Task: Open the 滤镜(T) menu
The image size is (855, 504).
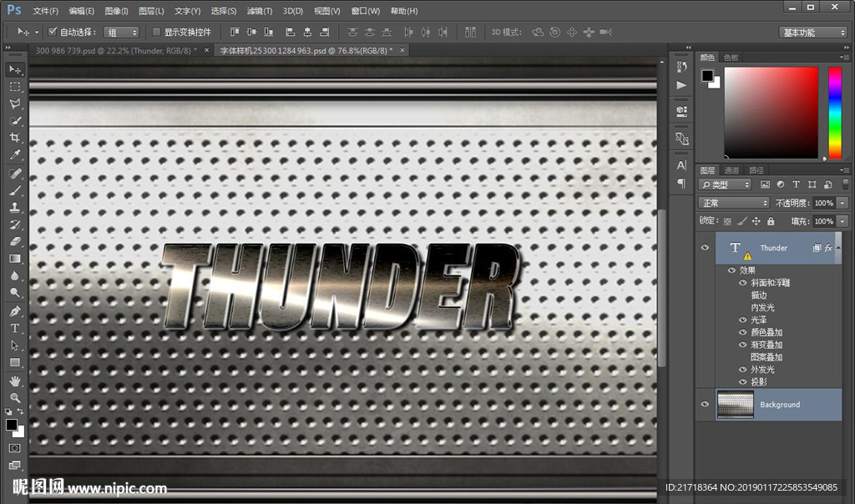Action: 260,11
